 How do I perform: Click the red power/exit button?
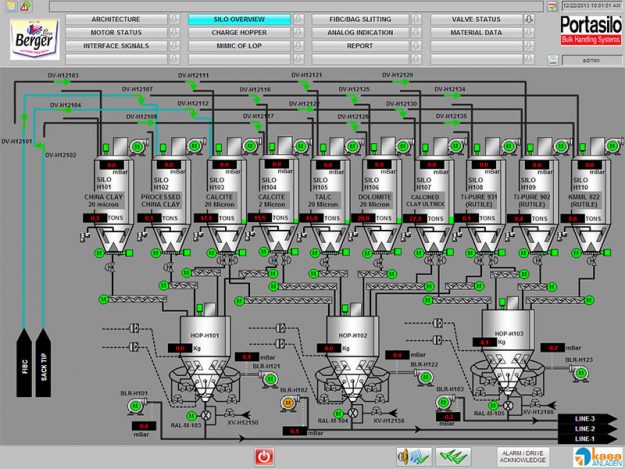click(264, 456)
